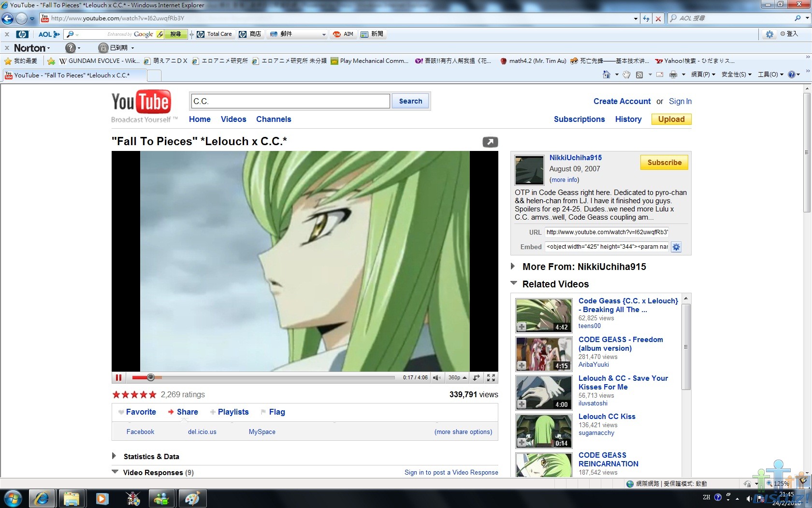Open the Norton help question mark icon
Viewport: 812px width, 508px height.
[71, 48]
